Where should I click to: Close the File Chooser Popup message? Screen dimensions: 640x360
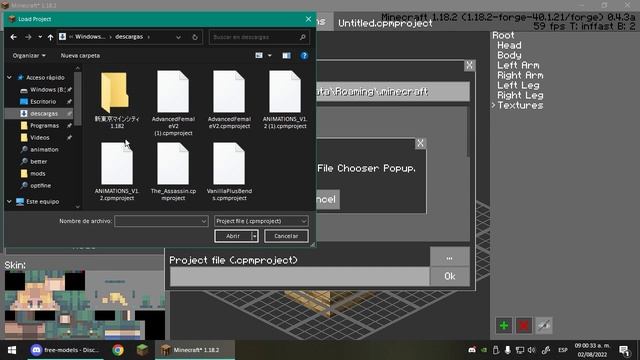(420, 143)
